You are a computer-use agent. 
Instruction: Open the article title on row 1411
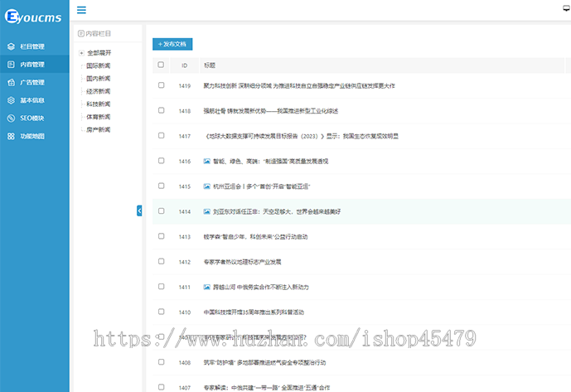(261, 287)
